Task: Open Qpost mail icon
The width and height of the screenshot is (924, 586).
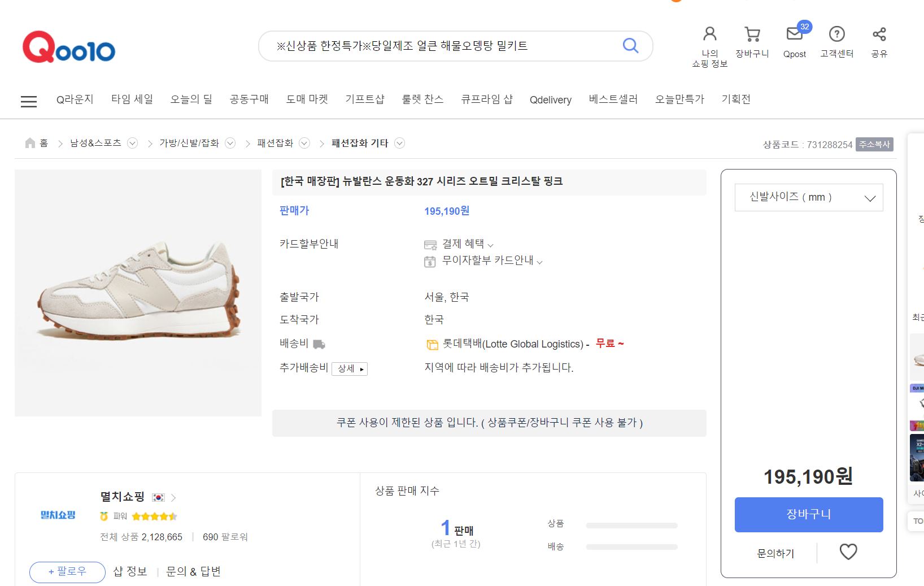Action: 794,34
